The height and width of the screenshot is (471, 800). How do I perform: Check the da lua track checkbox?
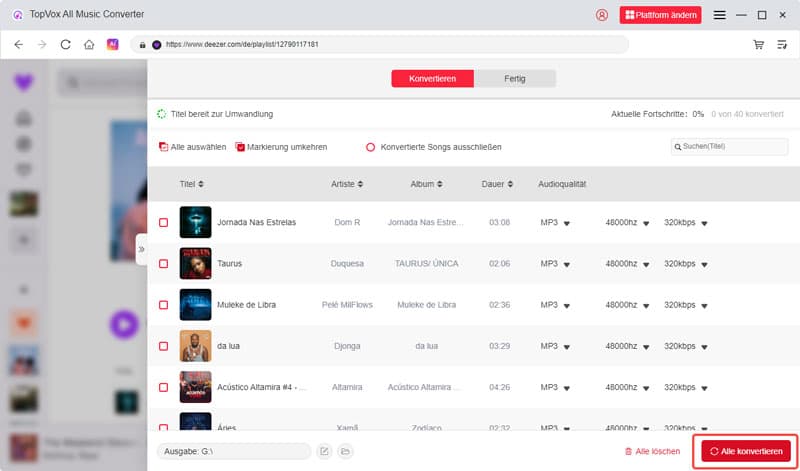[163, 346]
